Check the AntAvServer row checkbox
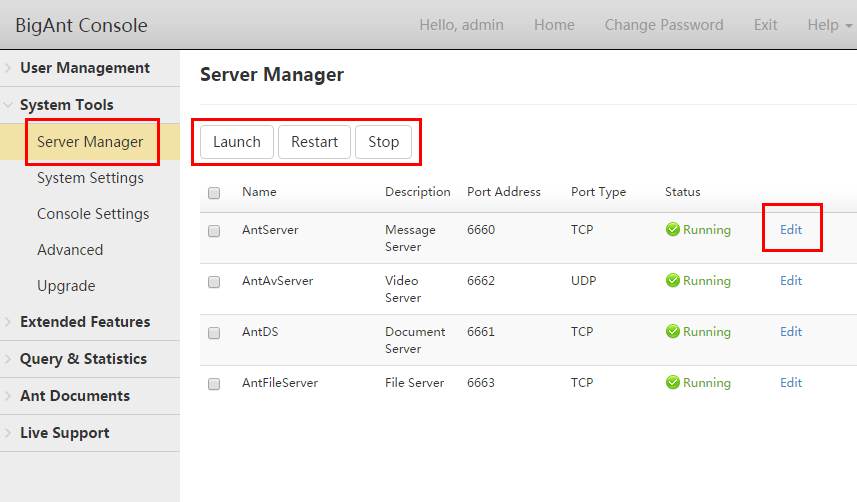 click(214, 282)
